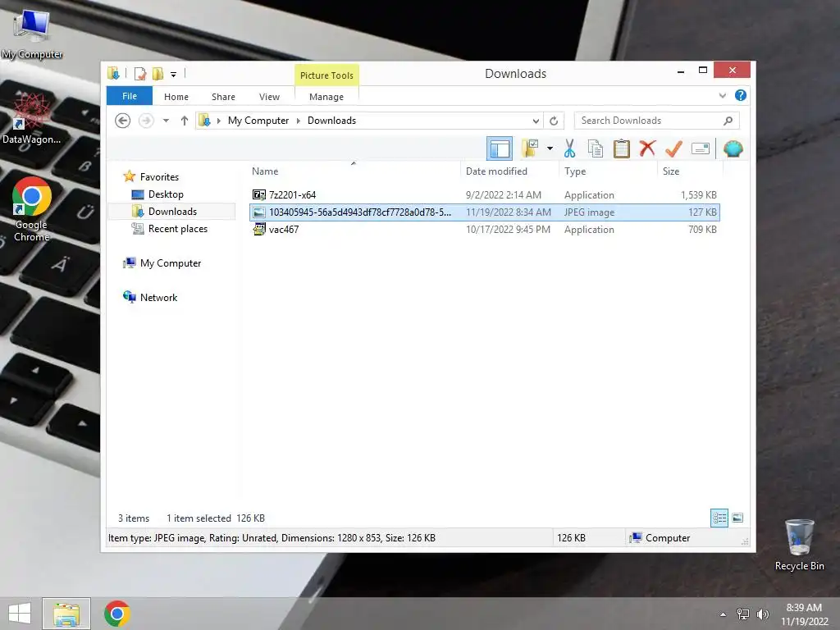
Task: Toggle the navigation pane layout button
Action: [x=500, y=148]
